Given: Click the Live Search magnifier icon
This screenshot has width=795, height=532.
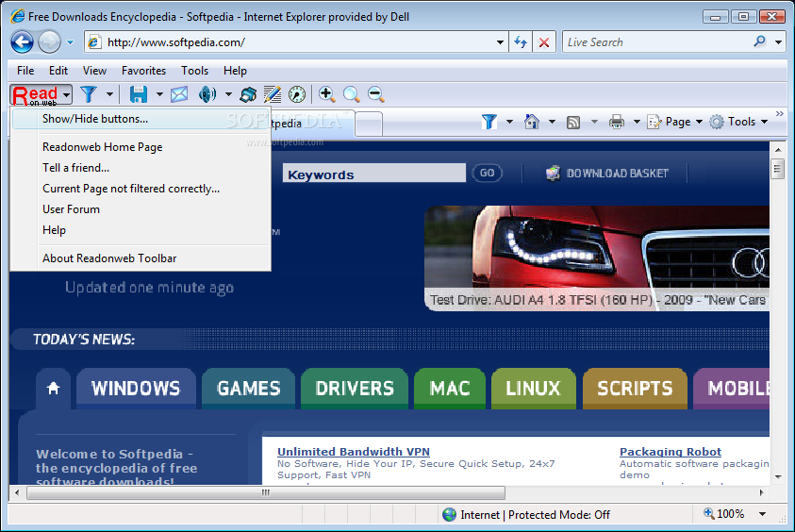Looking at the screenshot, I should (x=759, y=42).
